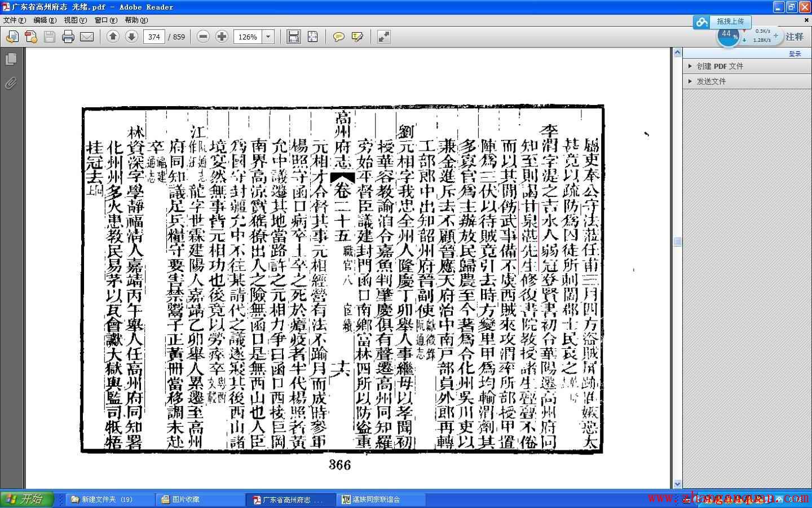812x508 pixels.
Task: Click the vertical scrollbar thumb
Action: click(x=677, y=242)
